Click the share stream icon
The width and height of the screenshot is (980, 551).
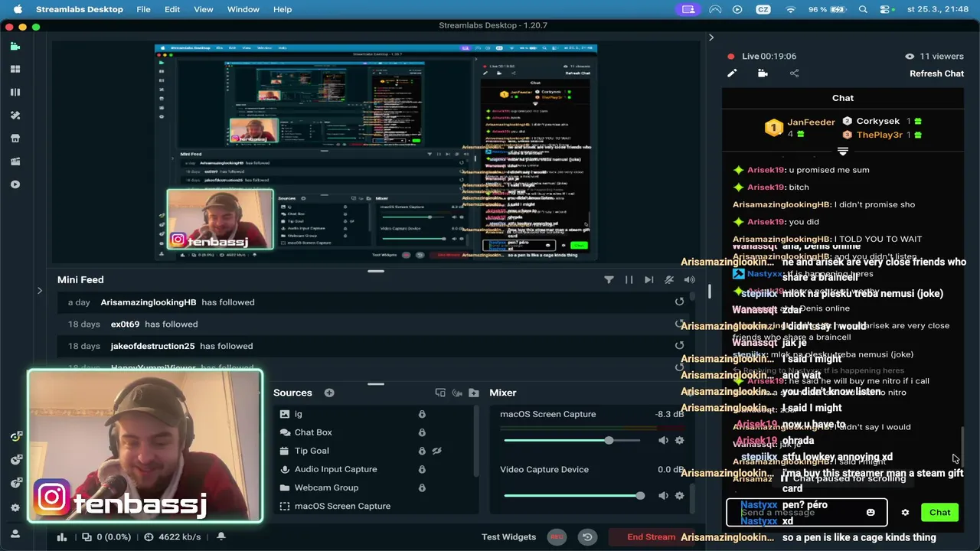pos(794,73)
